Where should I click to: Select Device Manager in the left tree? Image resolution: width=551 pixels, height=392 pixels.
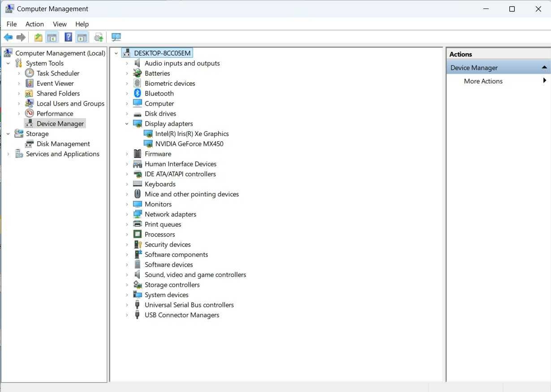[x=60, y=124]
